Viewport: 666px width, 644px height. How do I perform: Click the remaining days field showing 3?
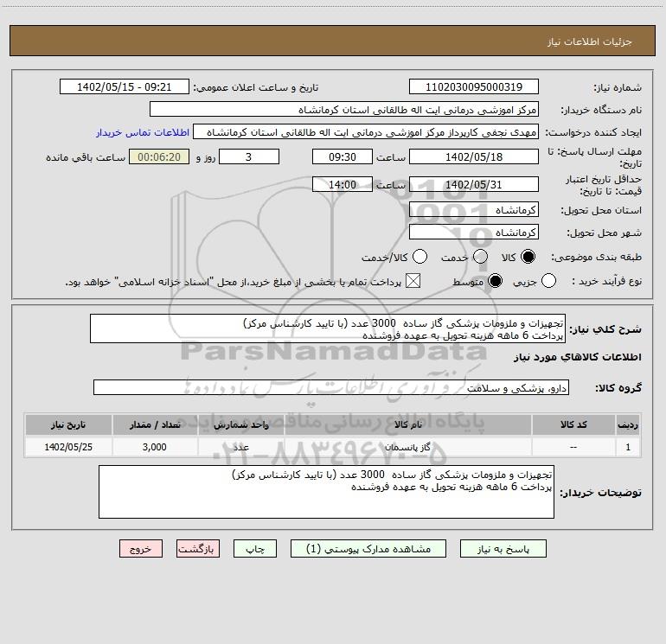249,157
